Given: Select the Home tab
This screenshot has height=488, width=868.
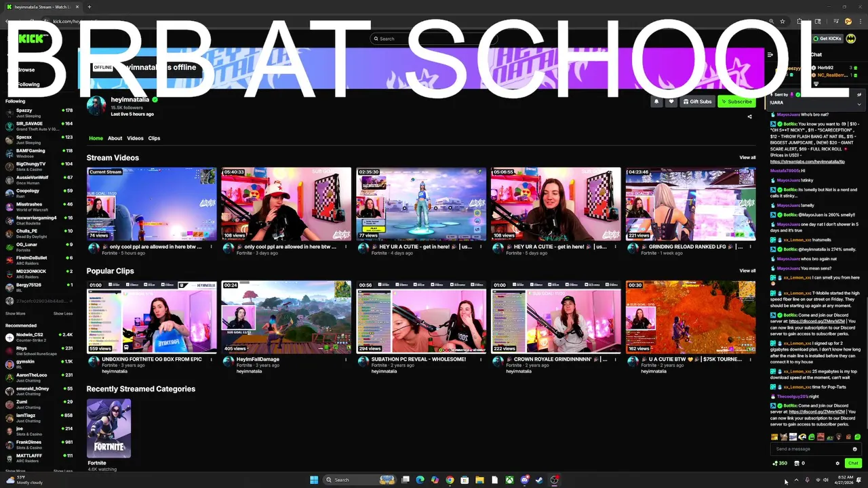Looking at the screenshot, I should (x=96, y=138).
